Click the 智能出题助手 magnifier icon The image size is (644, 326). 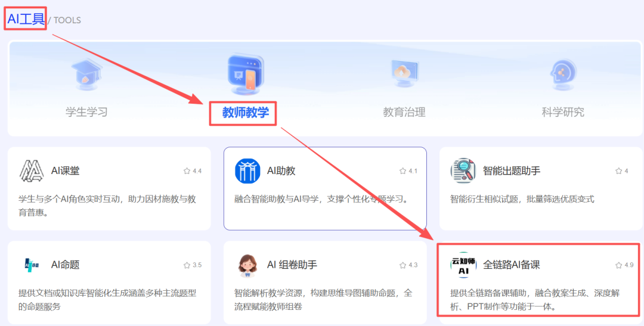tap(463, 171)
